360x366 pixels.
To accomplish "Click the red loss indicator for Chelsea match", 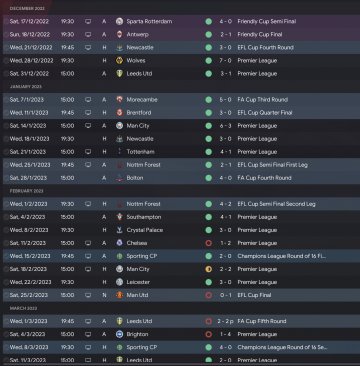I will point(209,243).
